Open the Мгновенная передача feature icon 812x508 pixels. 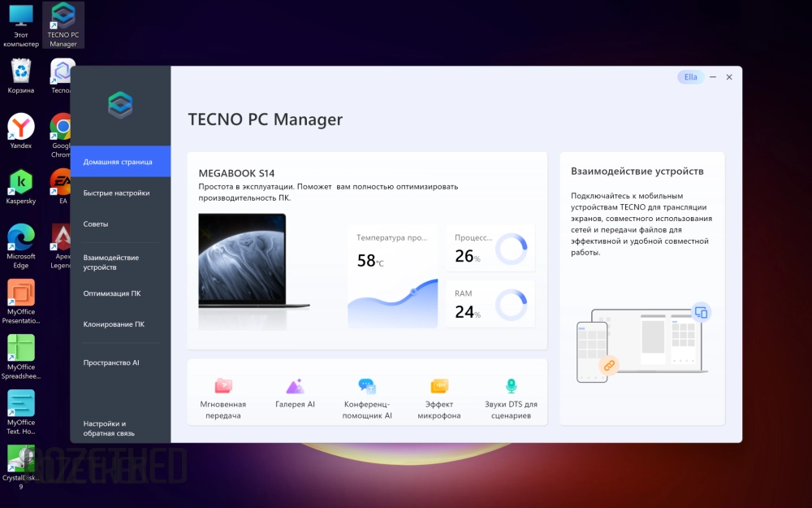223,386
